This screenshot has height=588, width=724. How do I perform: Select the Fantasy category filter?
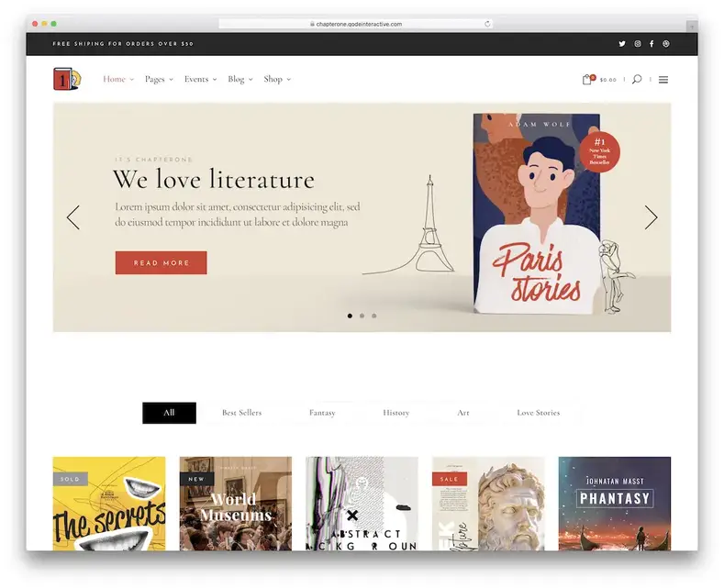click(x=322, y=413)
